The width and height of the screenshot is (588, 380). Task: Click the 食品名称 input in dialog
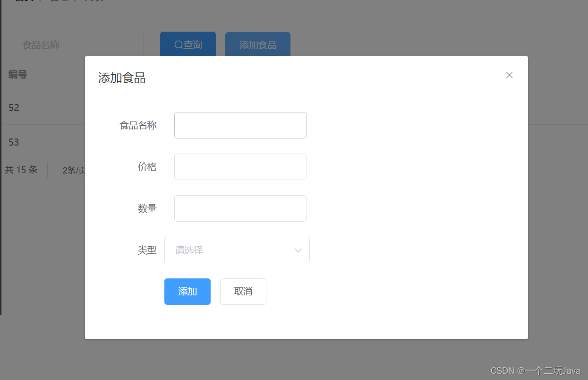coord(240,125)
